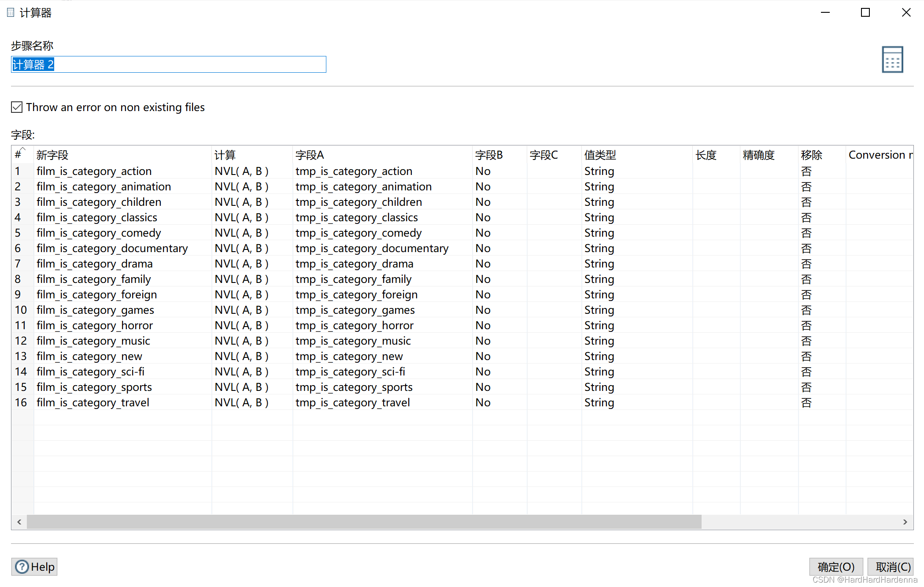Select cell film_is_category_foreign
This screenshot has width=924, height=587.
123,294
